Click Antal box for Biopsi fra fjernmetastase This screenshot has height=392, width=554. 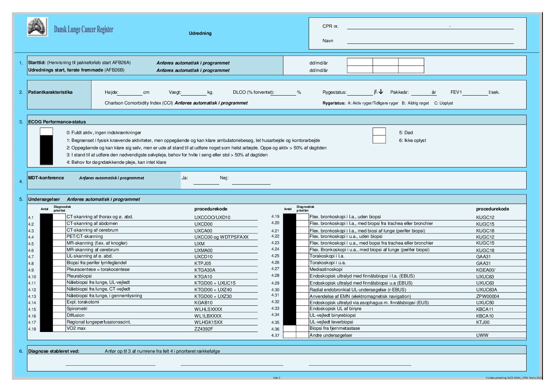(x=290, y=328)
